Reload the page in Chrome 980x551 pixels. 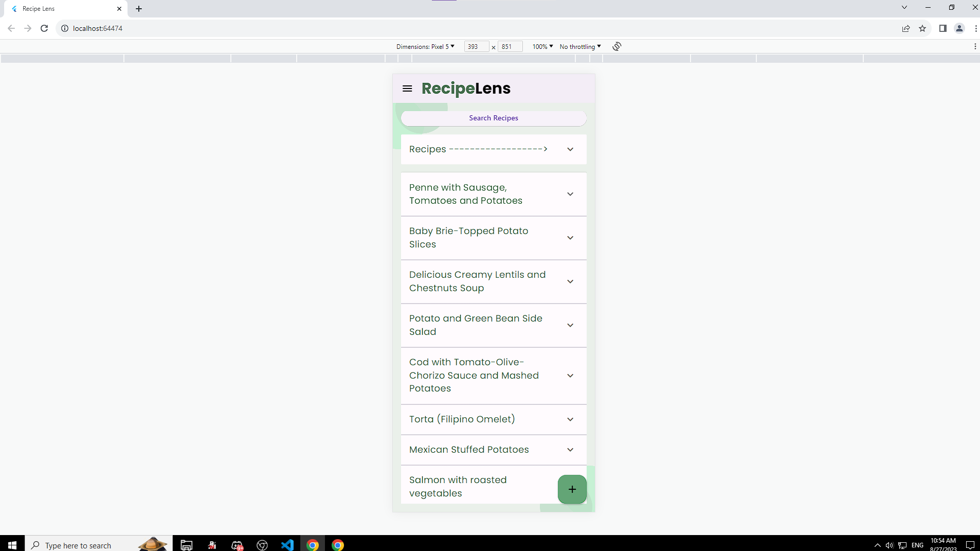click(44, 28)
